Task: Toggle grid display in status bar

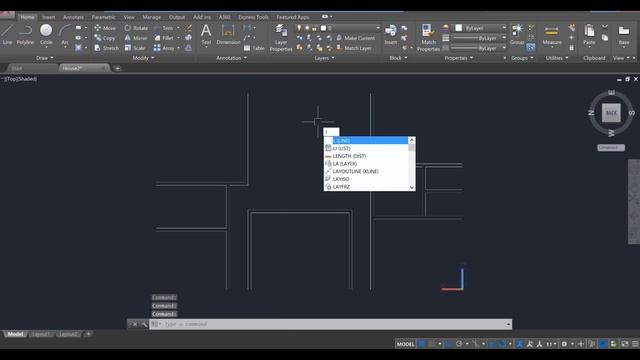Action: (x=422, y=344)
